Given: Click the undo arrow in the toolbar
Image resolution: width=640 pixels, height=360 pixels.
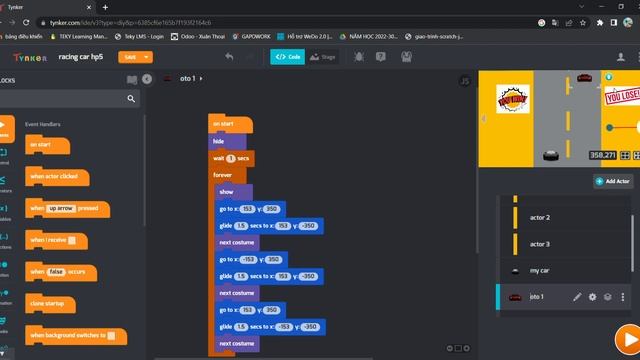Looking at the screenshot, I should [229, 57].
